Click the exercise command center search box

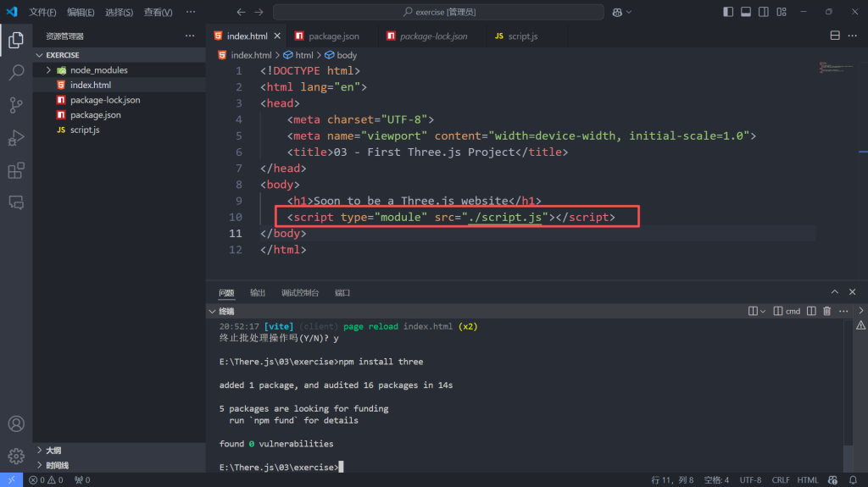438,12
